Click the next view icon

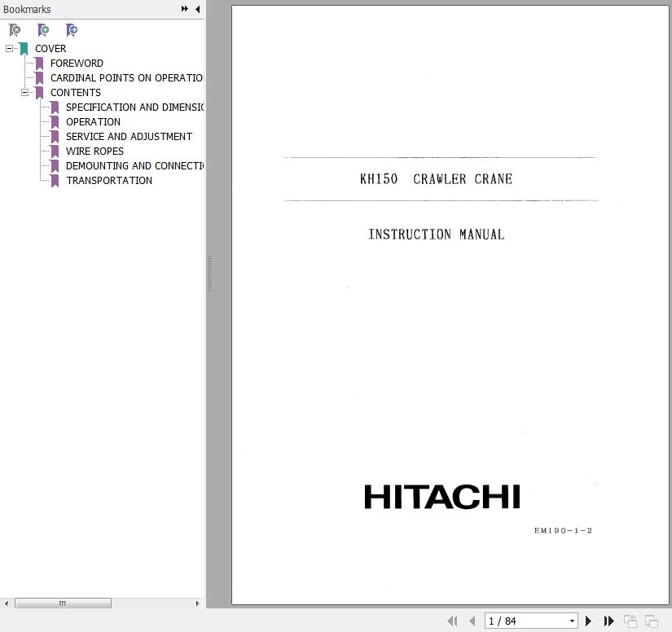tap(651, 621)
